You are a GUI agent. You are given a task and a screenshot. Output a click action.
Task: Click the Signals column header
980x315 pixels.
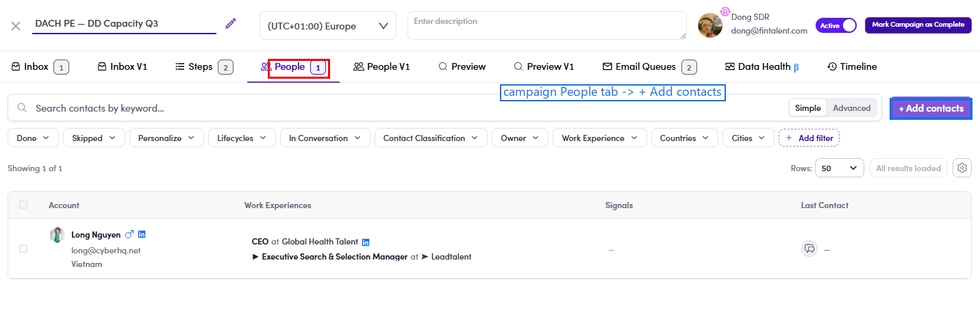[619, 205]
